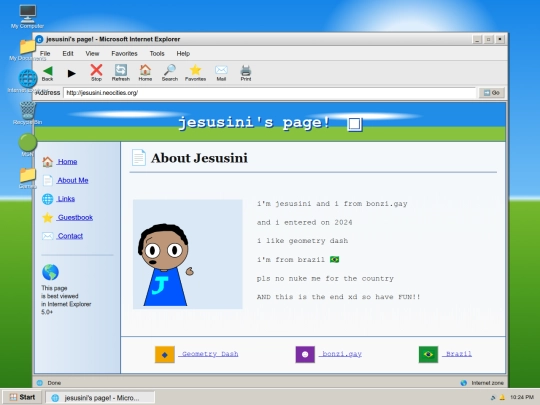Click the Go button

tap(491, 93)
